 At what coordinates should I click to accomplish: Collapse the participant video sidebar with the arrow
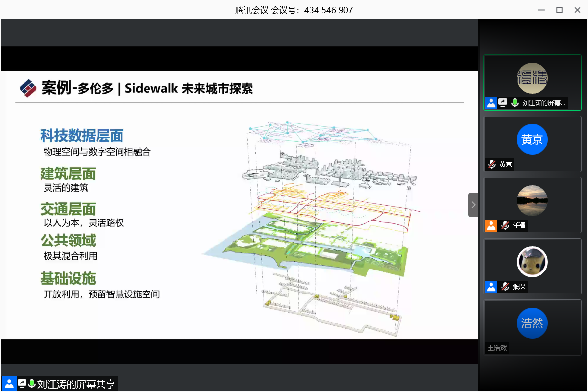click(473, 204)
